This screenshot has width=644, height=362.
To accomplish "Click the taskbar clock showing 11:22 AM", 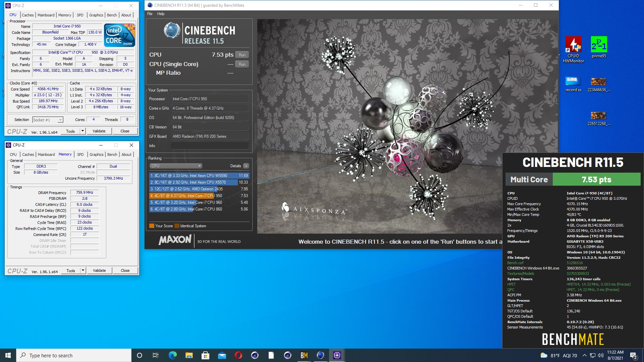I will (x=615, y=355).
